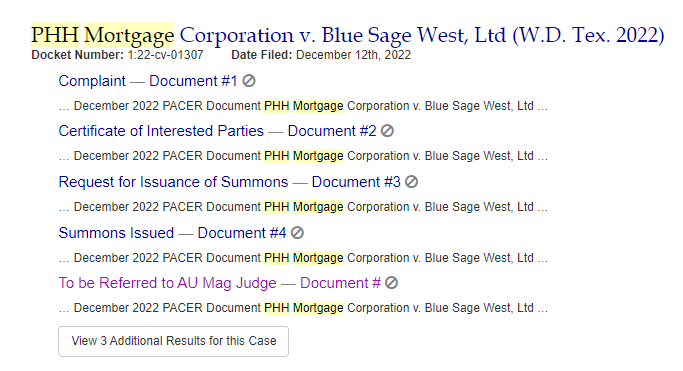This screenshot has height=371, width=683.
Task: Open the Blue Sage West, Ltd case title link
Action: pos(348,35)
